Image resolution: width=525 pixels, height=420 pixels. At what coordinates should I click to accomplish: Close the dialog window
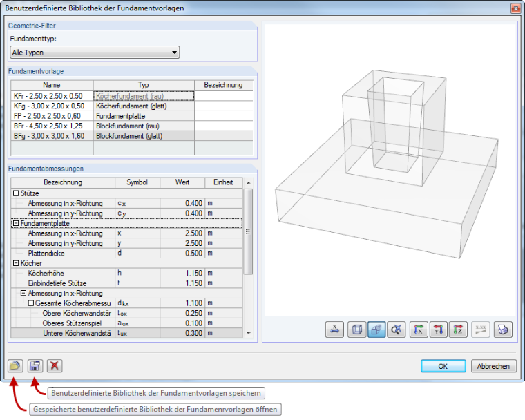tap(515, 8)
